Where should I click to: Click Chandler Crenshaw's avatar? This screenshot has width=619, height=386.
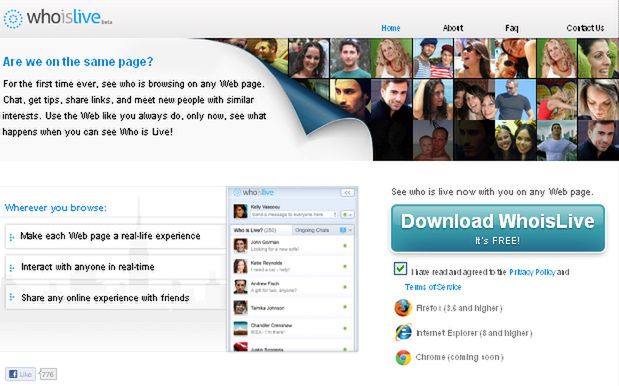240,328
